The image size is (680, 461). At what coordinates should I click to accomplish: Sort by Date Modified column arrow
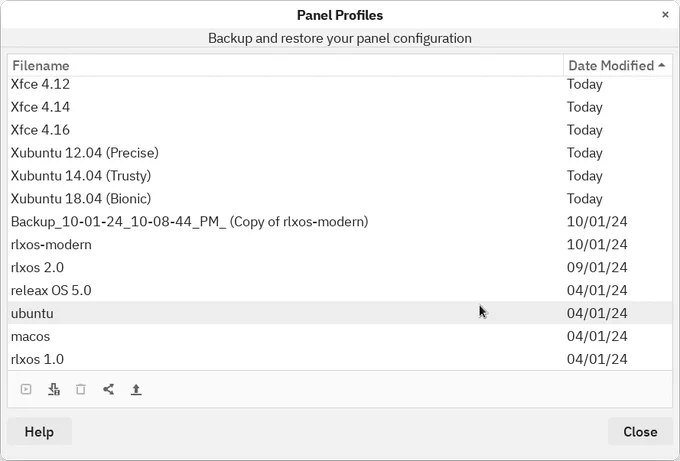click(661, 65)
